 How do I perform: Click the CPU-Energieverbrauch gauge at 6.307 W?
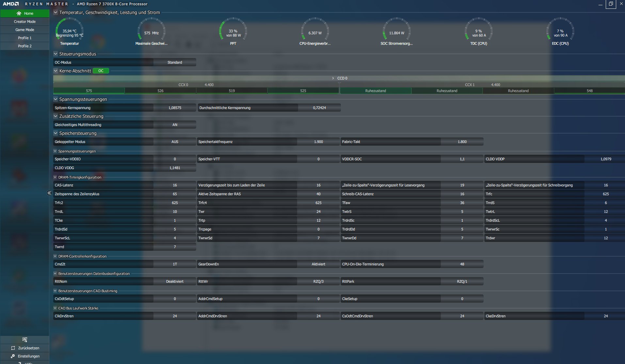tap(315, 32)
